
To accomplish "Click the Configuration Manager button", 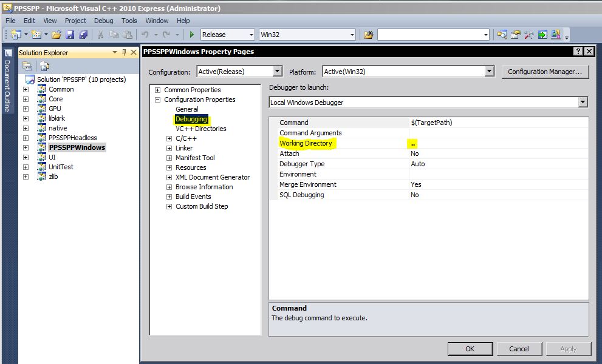I will pyautogui.click(x=545, y=72).
